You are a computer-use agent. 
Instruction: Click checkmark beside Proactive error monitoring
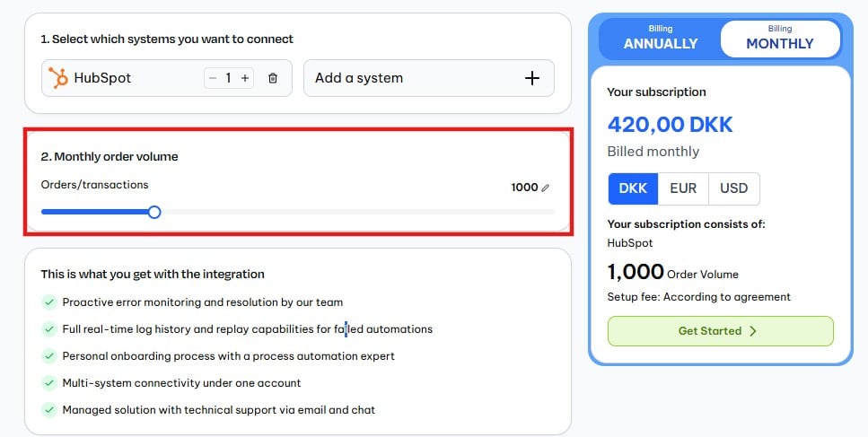49,302
